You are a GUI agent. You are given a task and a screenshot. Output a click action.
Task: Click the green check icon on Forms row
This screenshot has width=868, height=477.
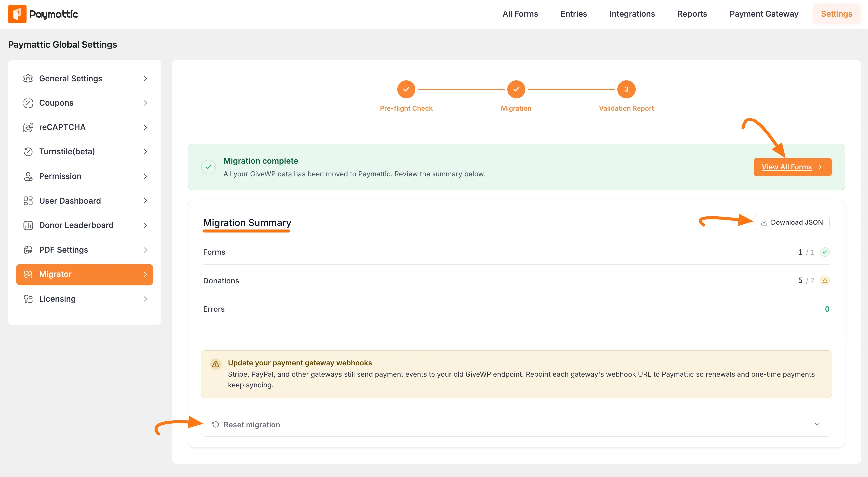(825, 252)
